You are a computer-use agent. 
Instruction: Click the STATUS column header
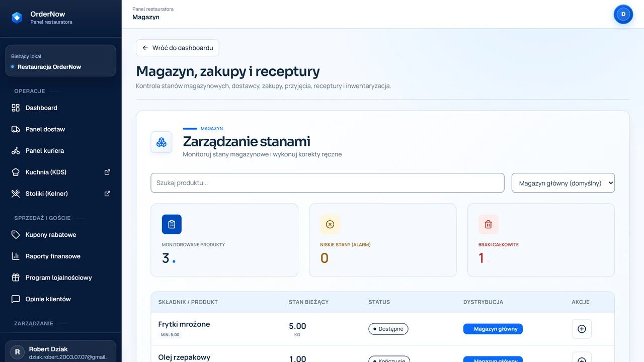[379, 302]
